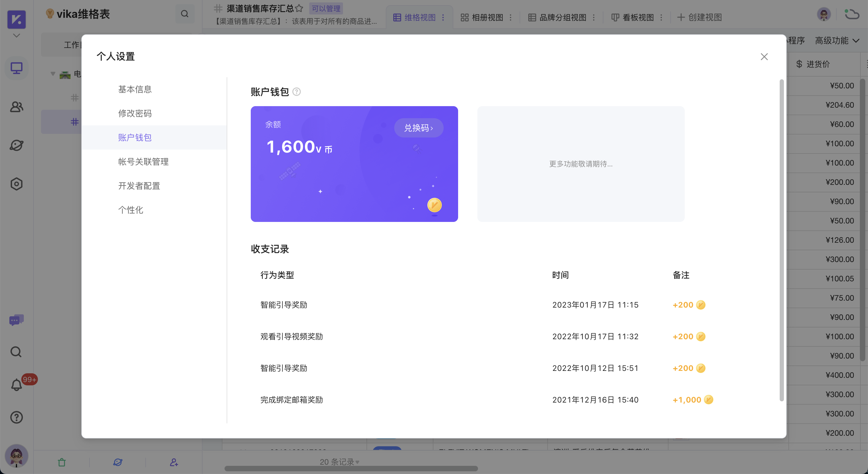The height and width of the screenshot is (474, 868).
Task: Open the space settings hexagon icon
Action: (x=16, y=184)
